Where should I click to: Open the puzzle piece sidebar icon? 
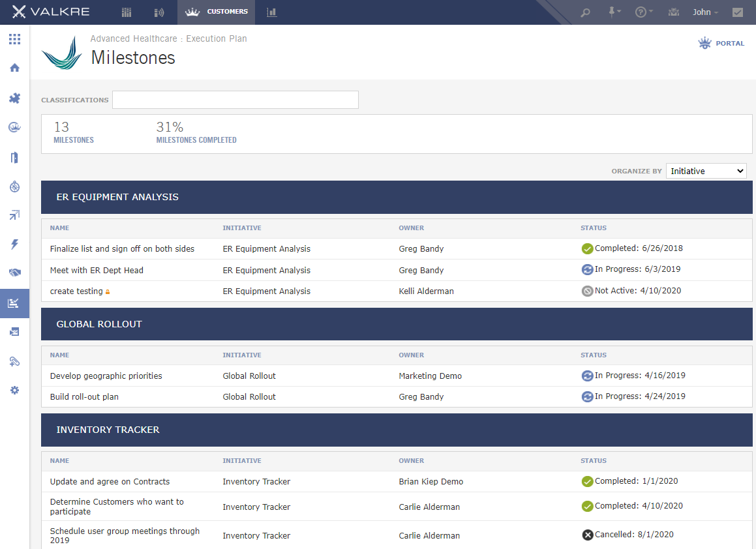point(14,98)
